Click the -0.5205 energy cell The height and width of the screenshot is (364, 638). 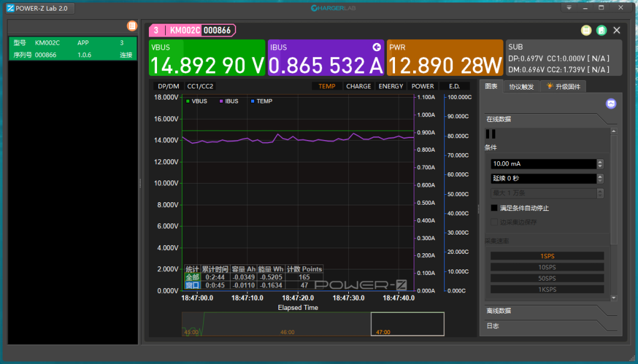pos(271,277)
